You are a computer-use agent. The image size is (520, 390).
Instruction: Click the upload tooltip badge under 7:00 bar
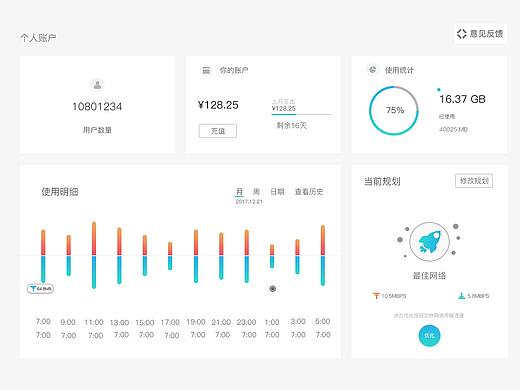[x=40, y=289]
